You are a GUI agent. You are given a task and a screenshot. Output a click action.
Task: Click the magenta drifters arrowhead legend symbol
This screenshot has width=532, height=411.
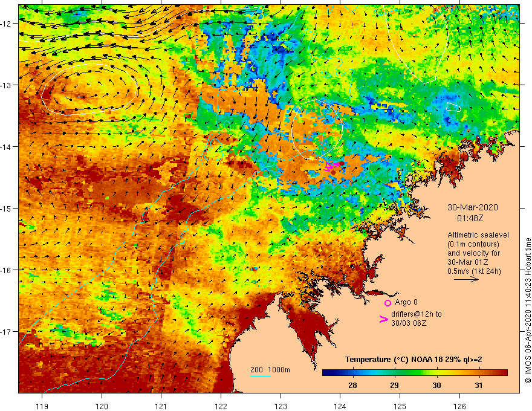click(383, 319)
